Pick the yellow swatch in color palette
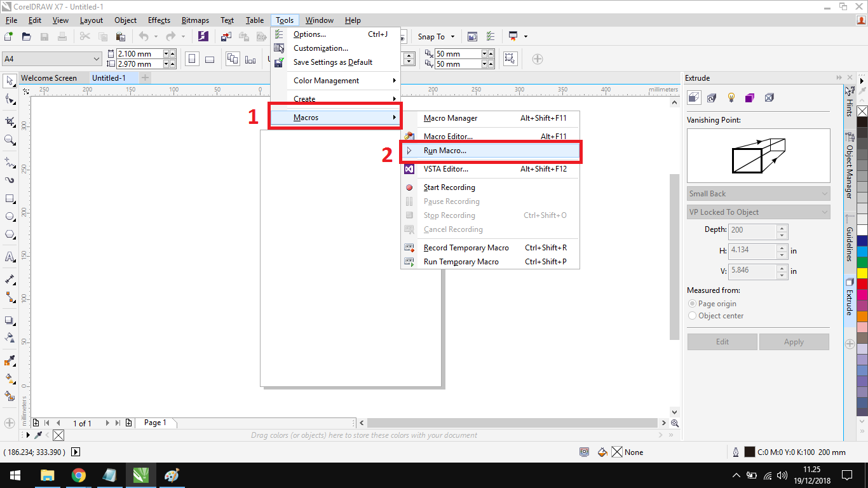 862,273
